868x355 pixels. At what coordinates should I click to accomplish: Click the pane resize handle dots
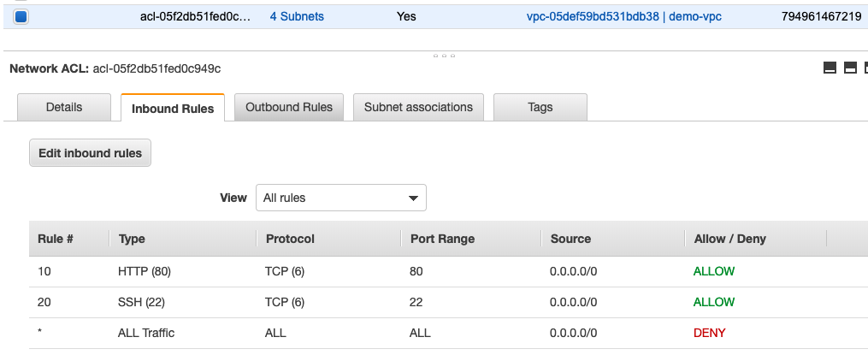click(443, 56)
